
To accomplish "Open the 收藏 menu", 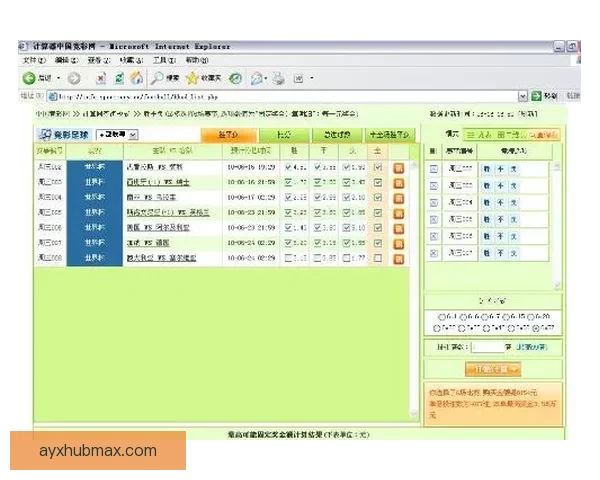I will coord(132,60).
